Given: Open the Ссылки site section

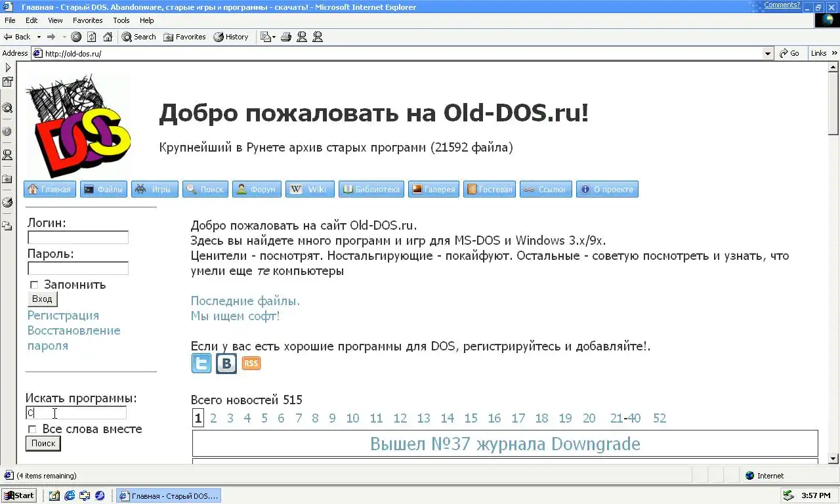Looking at the screenshot, I should 546,189.
